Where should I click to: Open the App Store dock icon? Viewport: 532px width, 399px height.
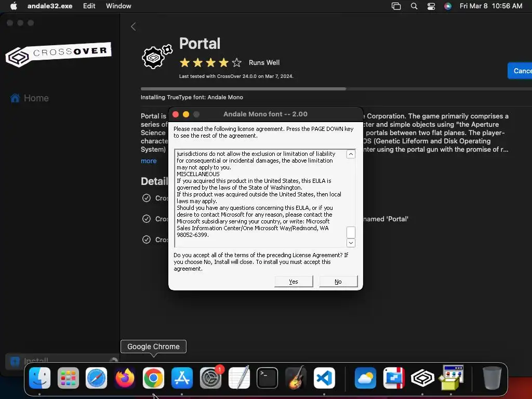point(182,378)
